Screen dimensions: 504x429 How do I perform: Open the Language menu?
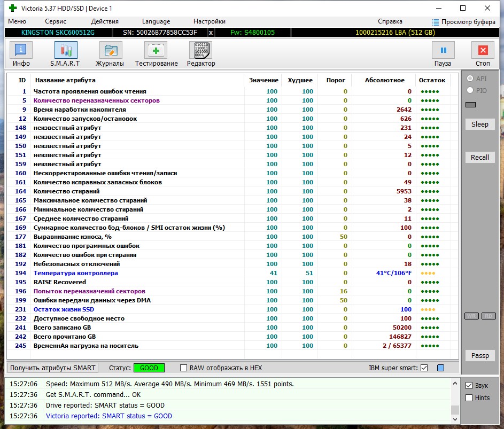click(x=156, y=21)
